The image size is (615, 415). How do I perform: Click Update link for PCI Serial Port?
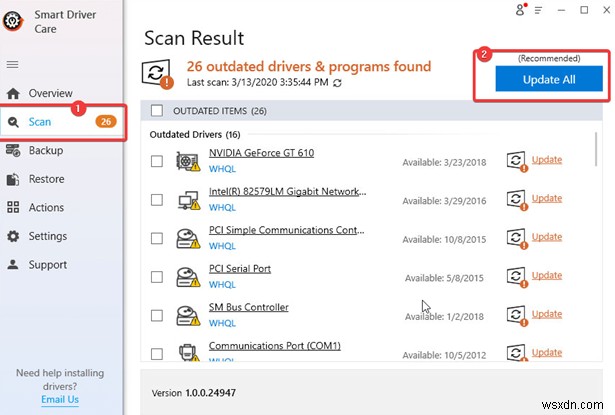547,275
